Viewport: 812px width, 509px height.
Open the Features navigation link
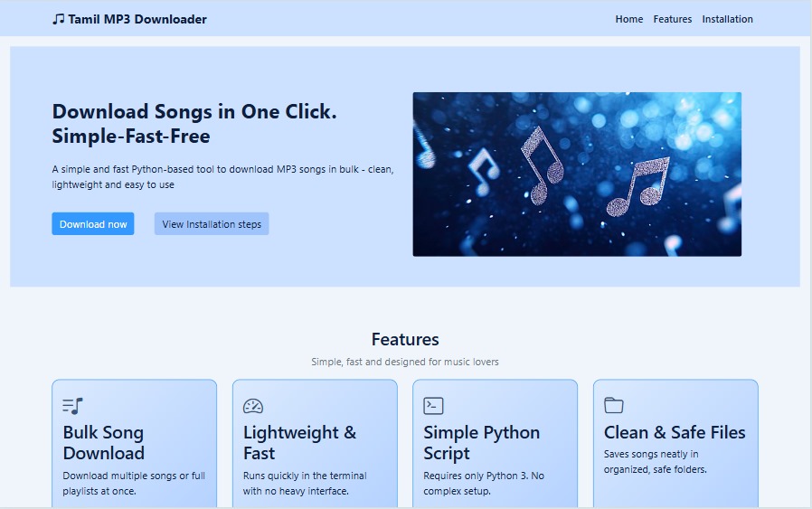tap(672, 19)
